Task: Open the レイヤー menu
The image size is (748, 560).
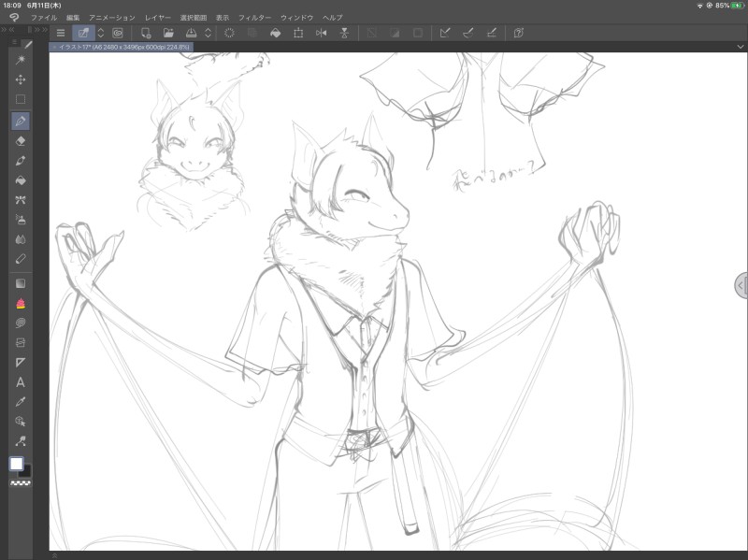Action: click(x=158, y=18)
